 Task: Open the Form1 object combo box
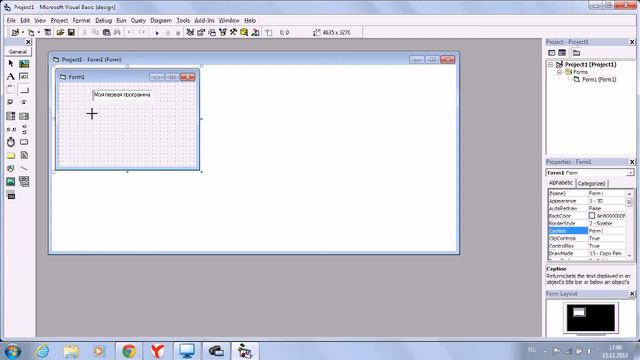589,173
